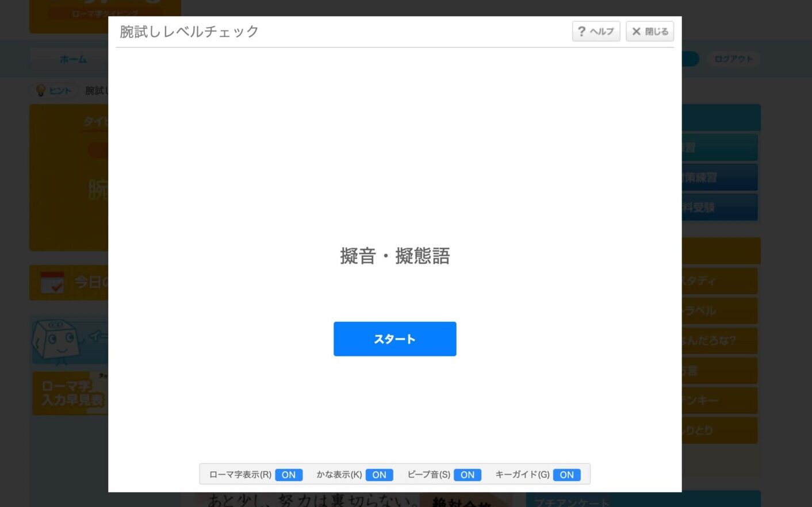The width and height of the screenshot is (812, 507).
Task: Click the question mark help icon
Action: pos(581,32)
